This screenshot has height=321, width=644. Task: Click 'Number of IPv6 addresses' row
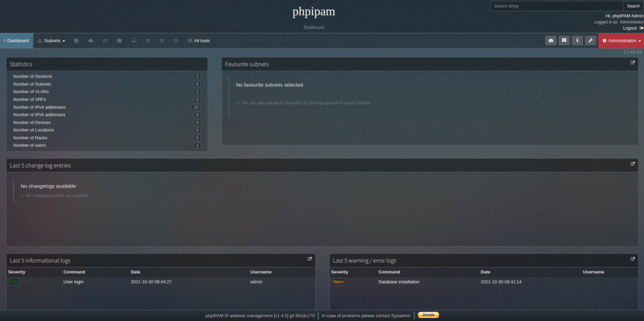(107, 115)
